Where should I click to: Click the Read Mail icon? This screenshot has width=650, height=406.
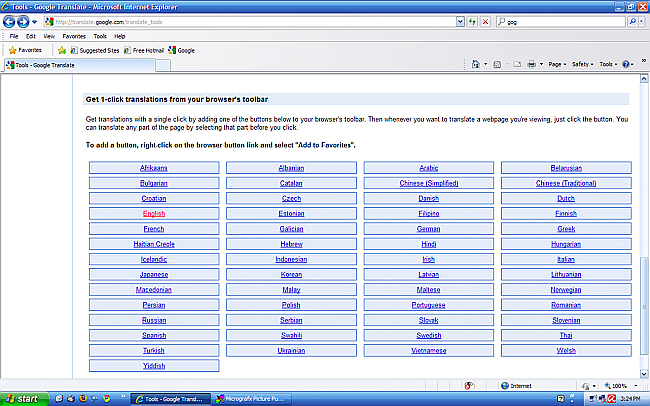517,64
